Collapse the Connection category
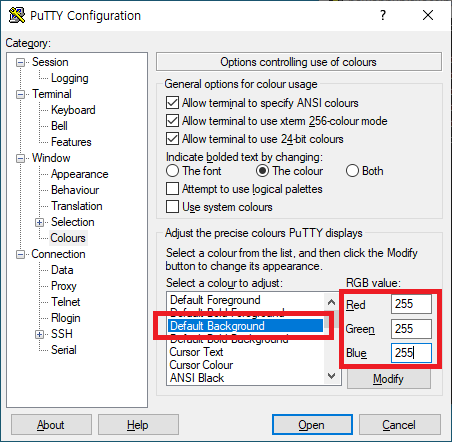 click(20, 254)
